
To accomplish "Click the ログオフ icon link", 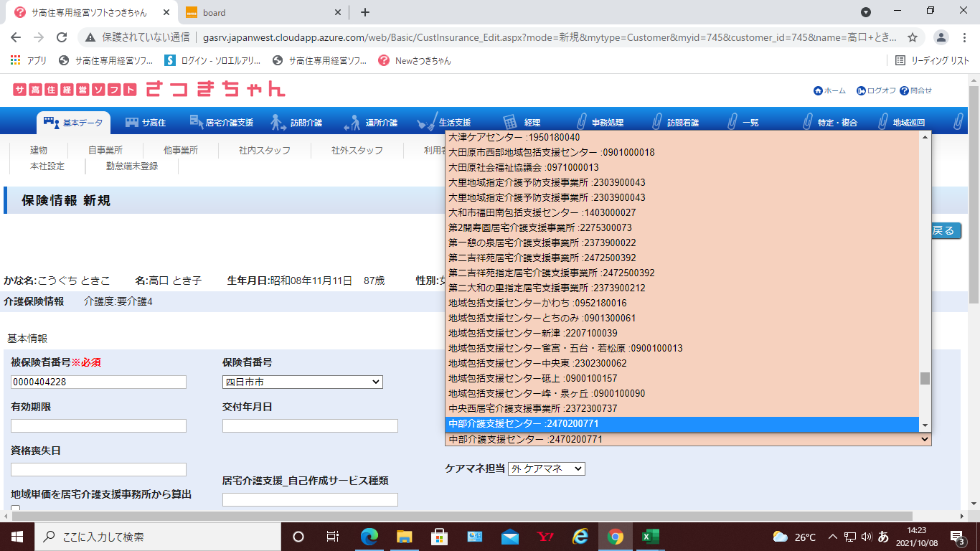I will [861, 91].
